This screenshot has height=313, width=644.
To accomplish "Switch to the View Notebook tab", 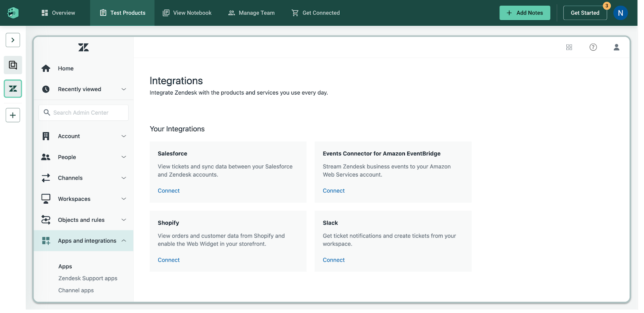I will pos(187,13).
